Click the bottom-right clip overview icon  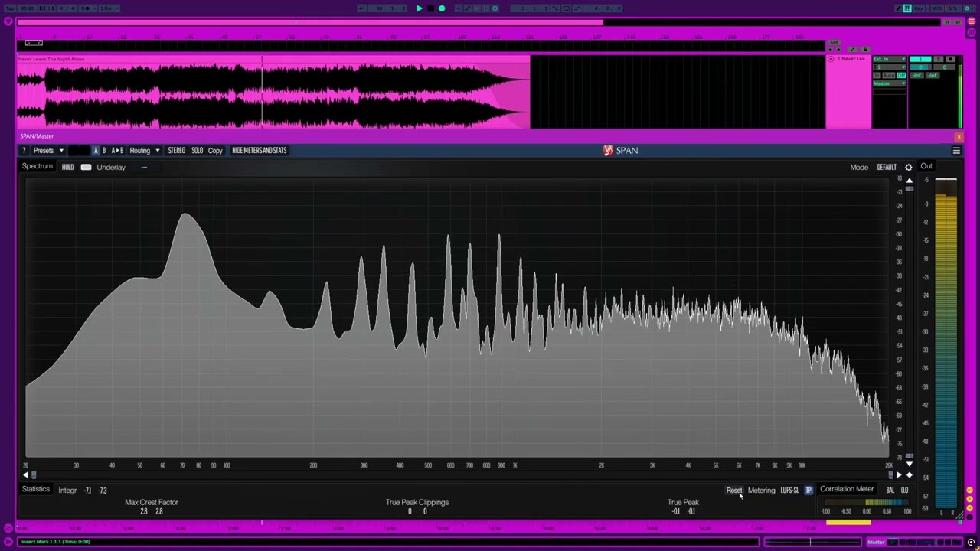click(971, 542)
